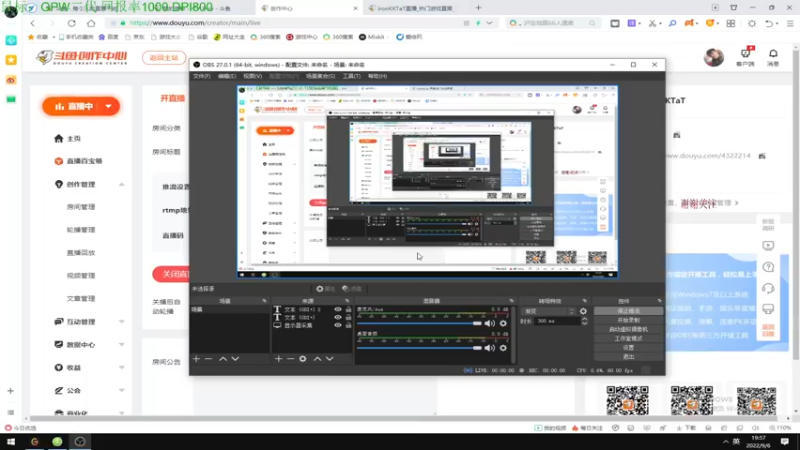Move scene down in OBS scenes list

pos(235,359)
